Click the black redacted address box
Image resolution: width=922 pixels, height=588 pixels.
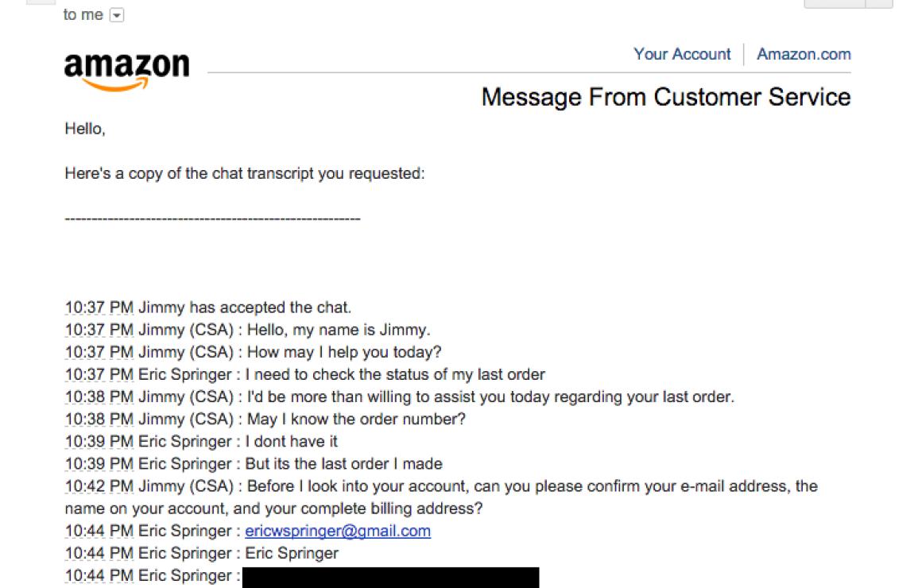point(390,578)
